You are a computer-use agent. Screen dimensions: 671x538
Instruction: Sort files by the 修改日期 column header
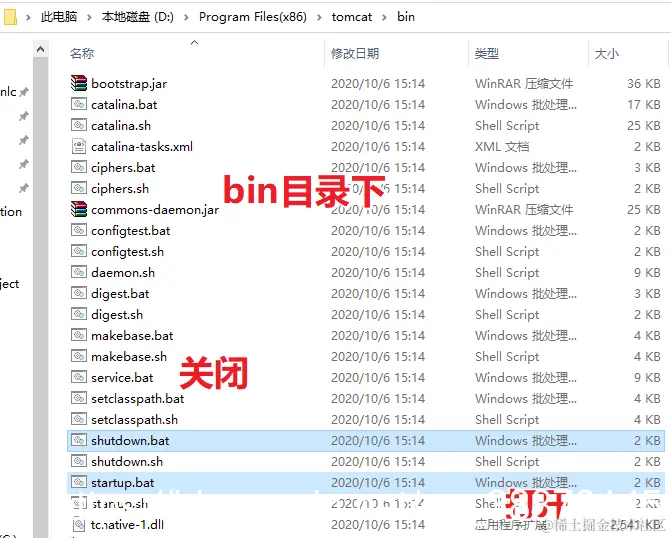[355, 54]
